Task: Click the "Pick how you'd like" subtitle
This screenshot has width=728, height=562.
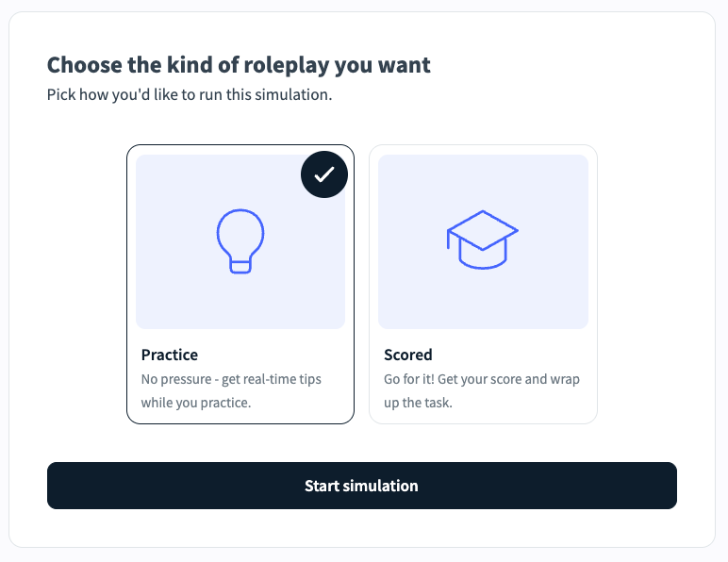Action: (x=190, y=95)
